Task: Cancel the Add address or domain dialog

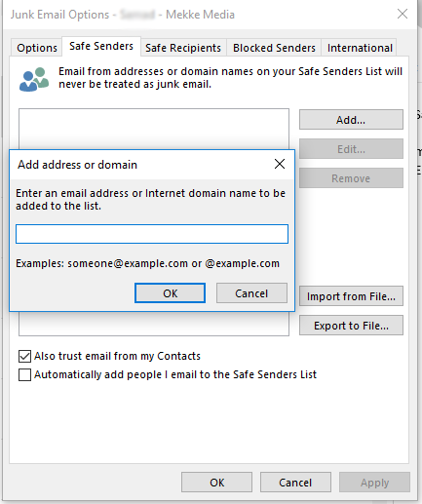Action: click(251, 293)
